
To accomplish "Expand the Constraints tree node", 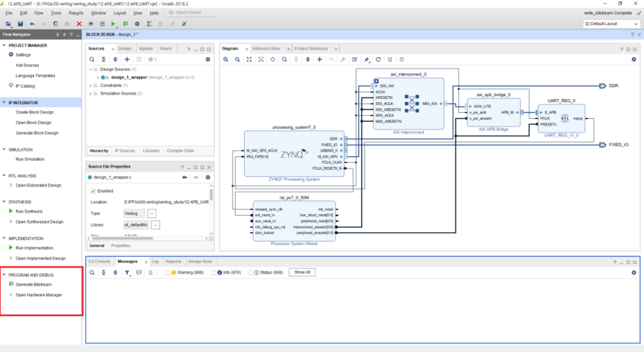I will 91,85.
